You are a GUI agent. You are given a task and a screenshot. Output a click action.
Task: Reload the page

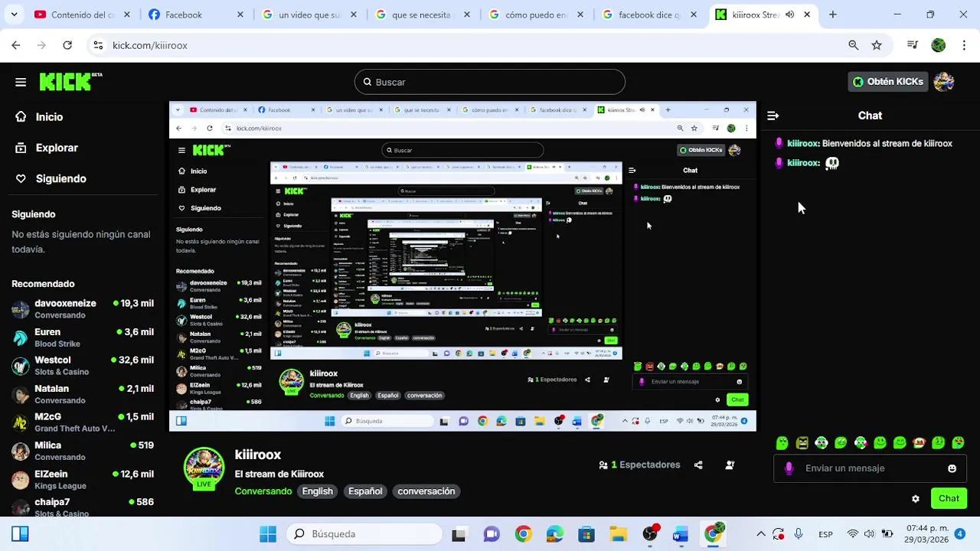point(67,45)
